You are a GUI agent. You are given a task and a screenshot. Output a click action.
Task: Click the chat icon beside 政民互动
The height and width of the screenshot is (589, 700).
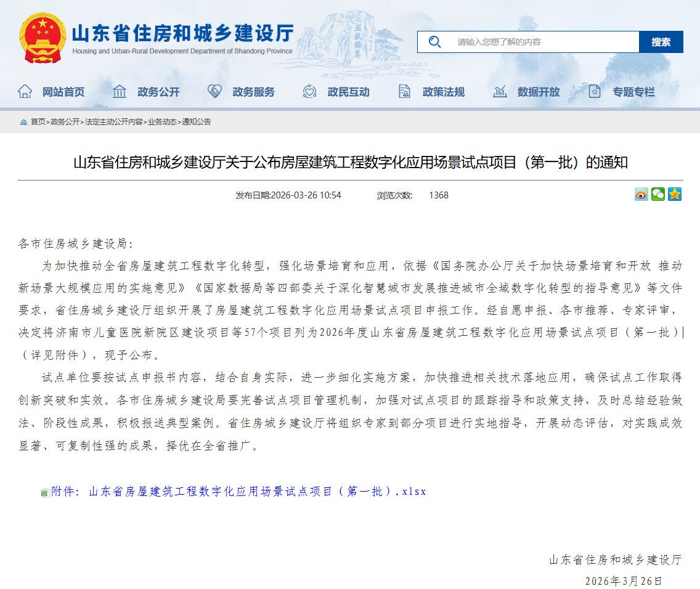[309, 91]
